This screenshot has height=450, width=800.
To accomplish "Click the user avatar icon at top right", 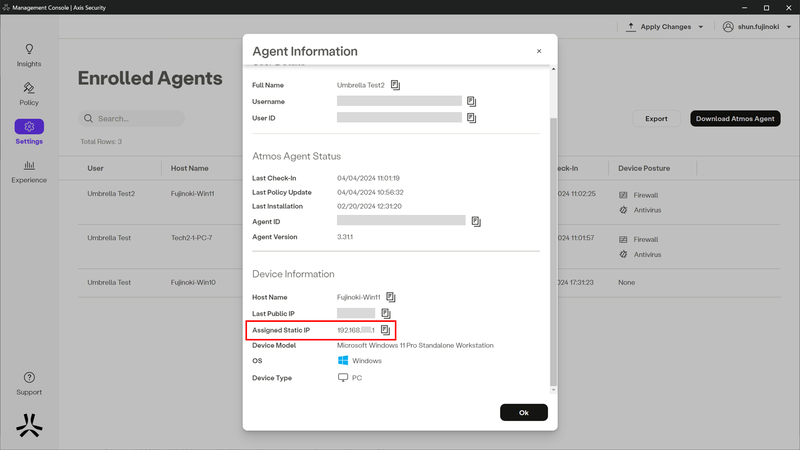I will coord(728,27).
